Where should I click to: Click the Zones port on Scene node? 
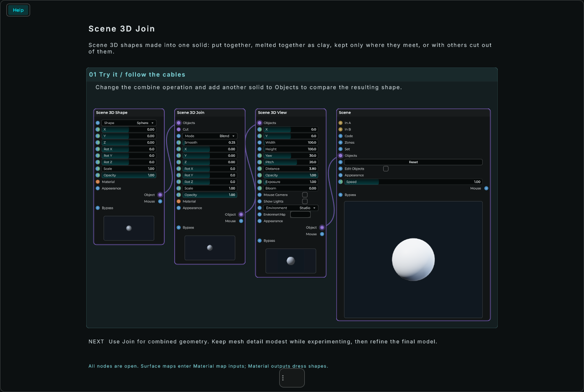[x=340, y=143]
